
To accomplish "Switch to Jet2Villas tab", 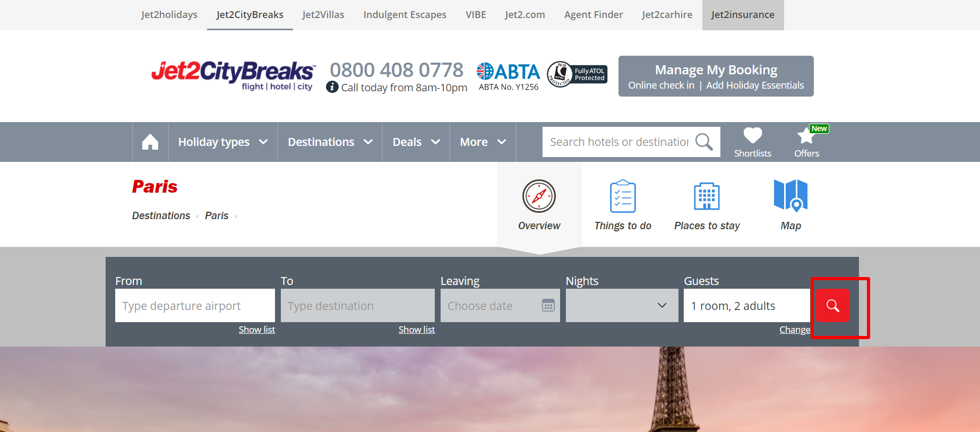I will [323, 15].
